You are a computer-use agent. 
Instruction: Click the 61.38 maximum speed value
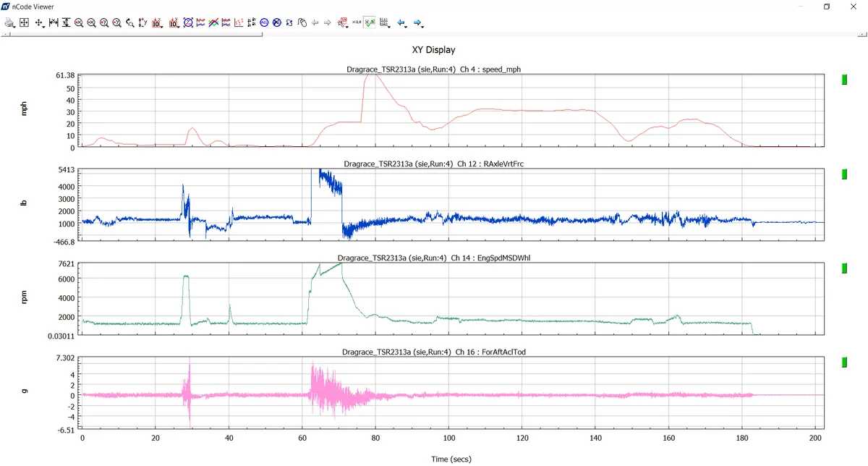[x=65, y=75]
